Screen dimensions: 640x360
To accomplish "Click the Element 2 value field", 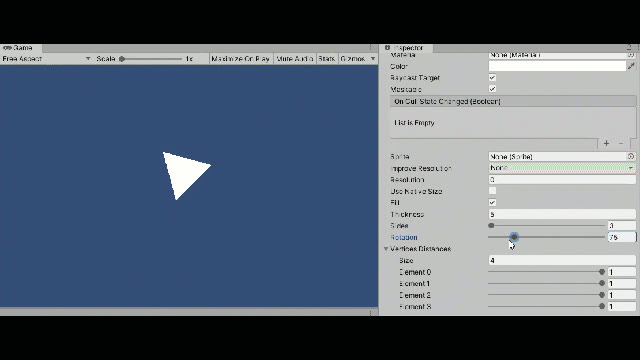I will click(622, 295).
